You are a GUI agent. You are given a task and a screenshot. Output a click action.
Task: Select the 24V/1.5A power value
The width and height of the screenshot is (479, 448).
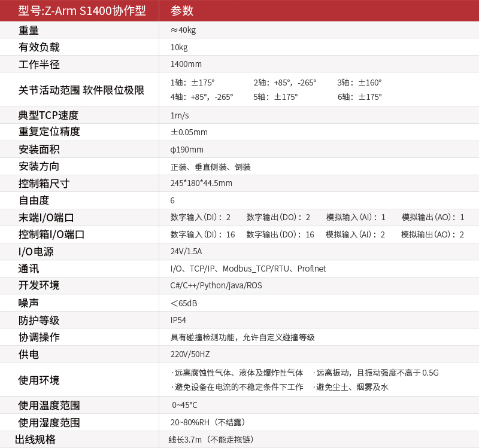tap(186, 251)
